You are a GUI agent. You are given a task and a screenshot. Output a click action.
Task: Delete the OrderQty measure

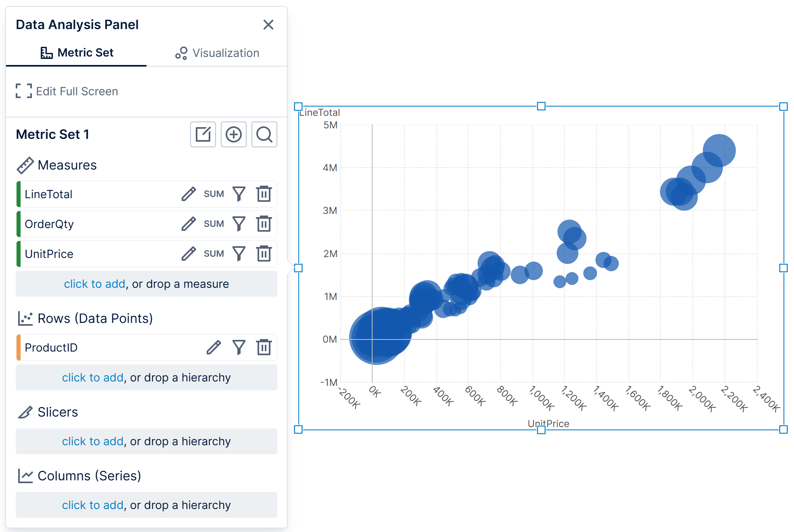[264, 224]
